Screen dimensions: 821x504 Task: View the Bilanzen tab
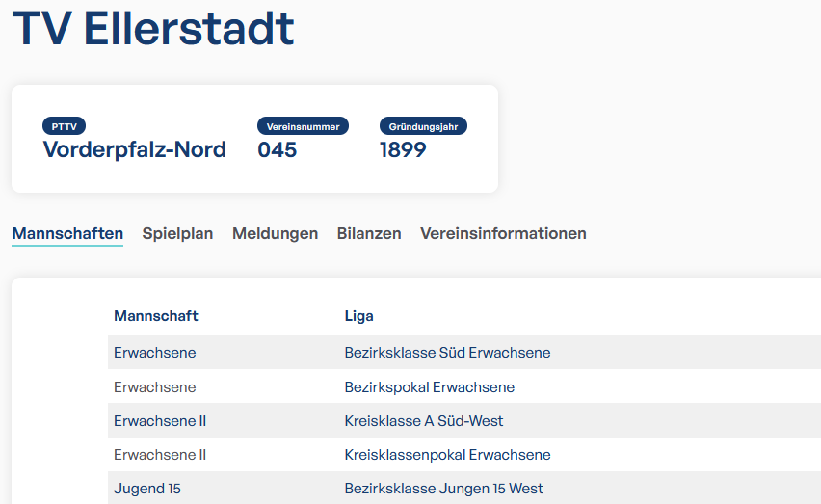369,233
